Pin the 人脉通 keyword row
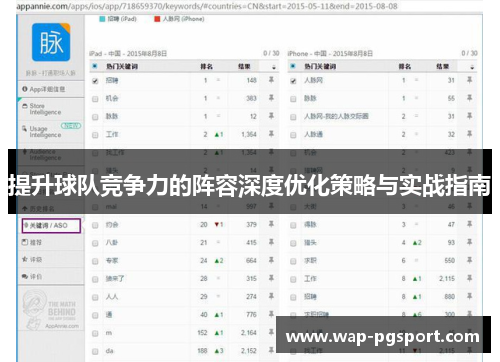 point(469,134)
